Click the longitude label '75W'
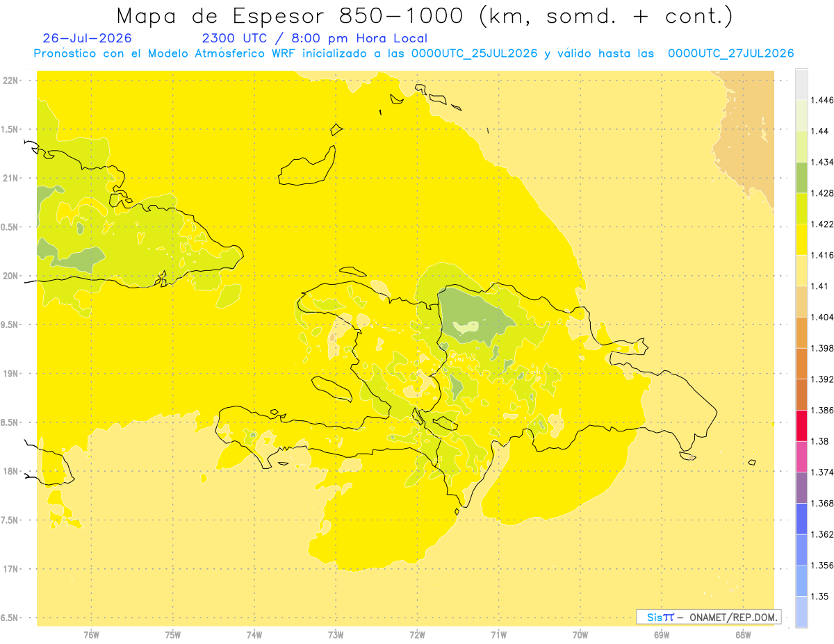 pos(172,634)
